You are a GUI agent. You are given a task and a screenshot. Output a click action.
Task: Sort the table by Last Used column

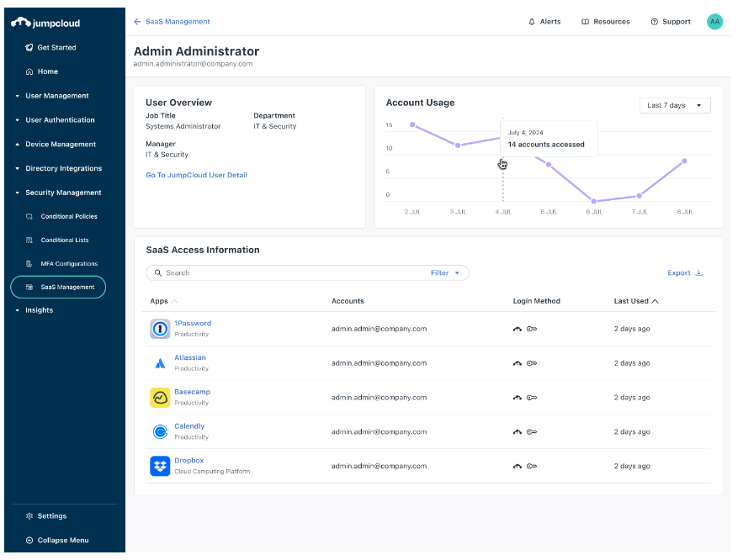(636, 301)
